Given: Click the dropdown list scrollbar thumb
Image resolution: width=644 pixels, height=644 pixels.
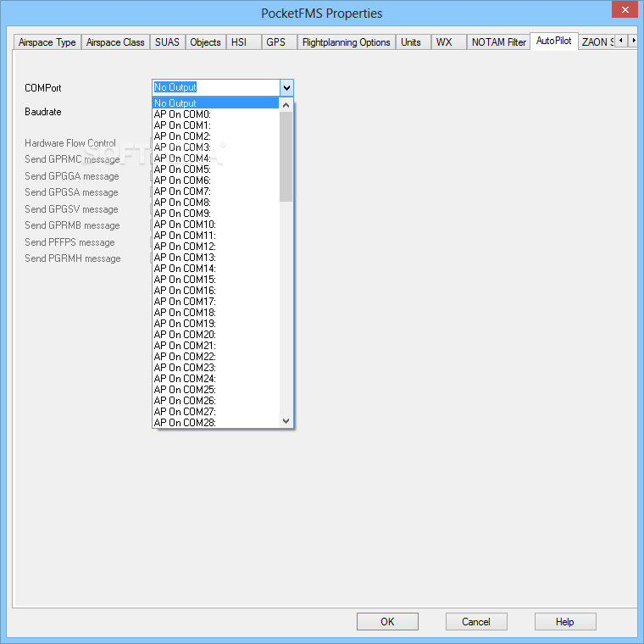Looking at the screenshot, I should (x=286, y=157).
